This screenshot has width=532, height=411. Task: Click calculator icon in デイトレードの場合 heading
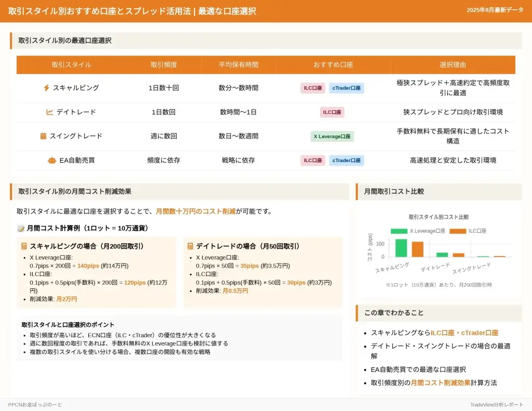[190, 246]
